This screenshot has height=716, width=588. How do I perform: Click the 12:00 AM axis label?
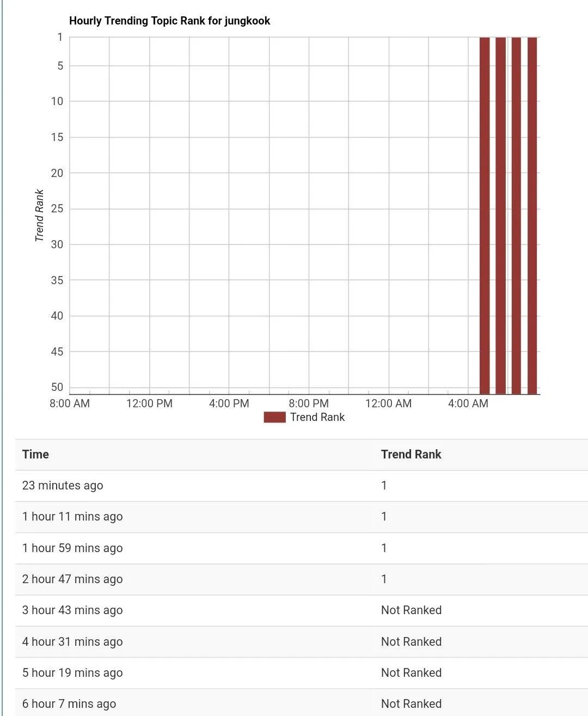click(x=388, y=403)
